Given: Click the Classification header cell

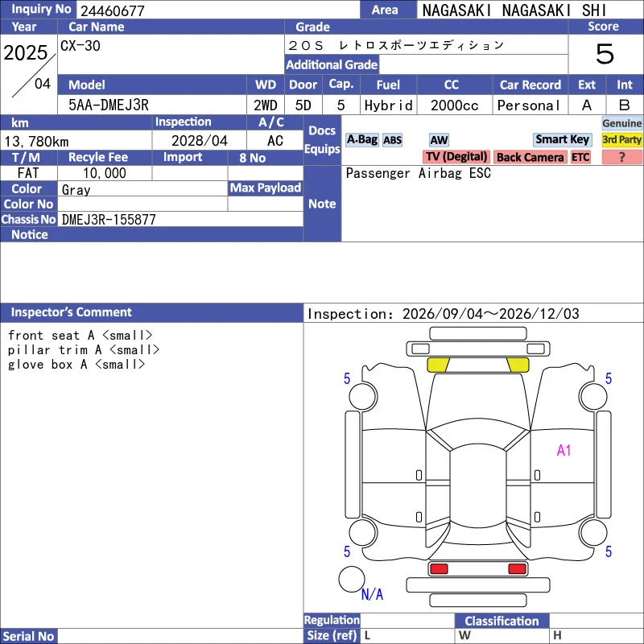Looking at the screenshot, I should coord(502,621).
